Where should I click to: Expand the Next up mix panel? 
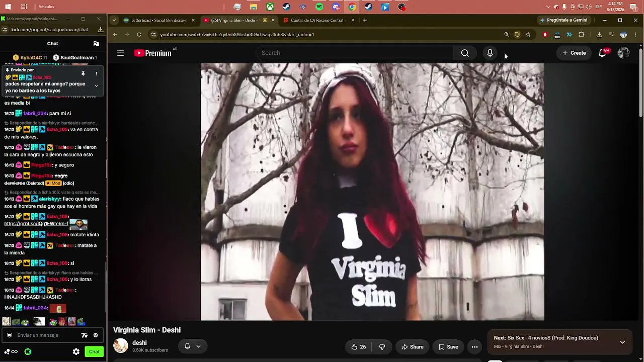pos(622,342)
